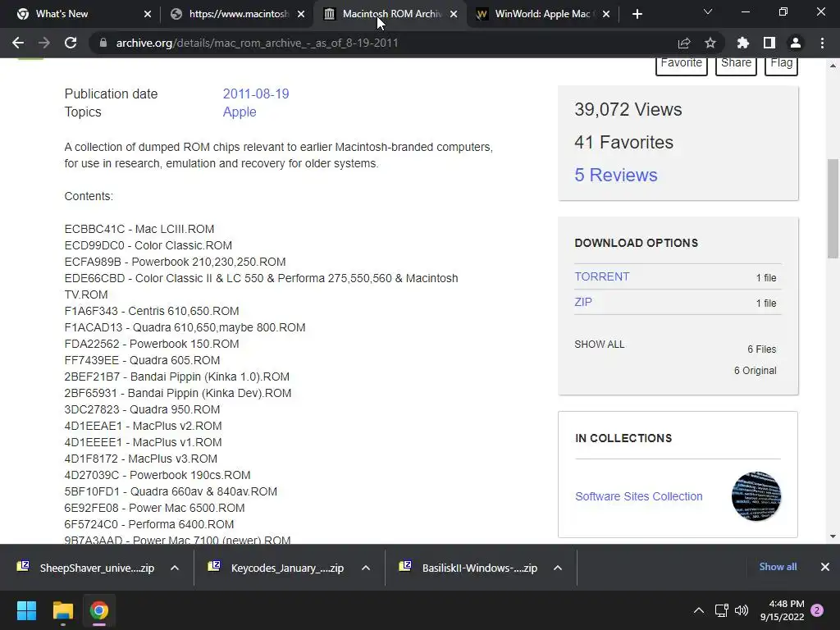The width and height of the screenshot is (840, 630).
Task: Reload the archive.org page
Action: [x=71, y=43]
